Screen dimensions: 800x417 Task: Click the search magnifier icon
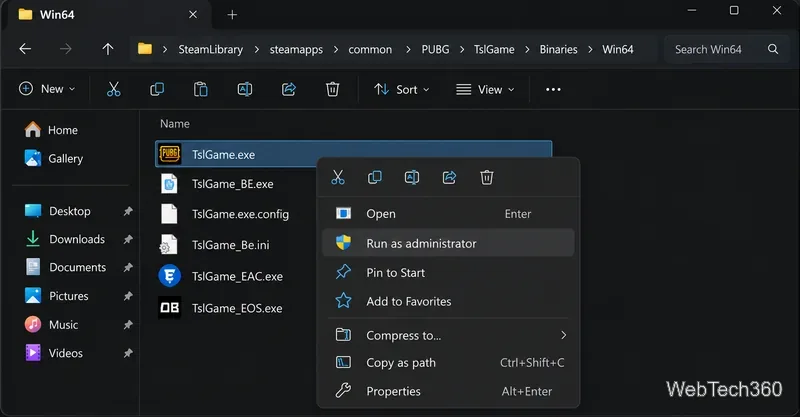pyautogui.click(x=773, y=49)
